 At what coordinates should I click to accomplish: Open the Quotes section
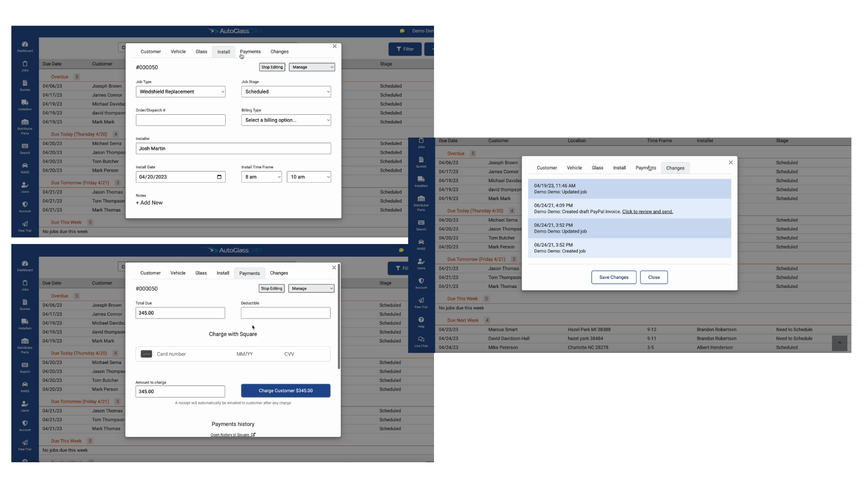click(x=25, y=85)
